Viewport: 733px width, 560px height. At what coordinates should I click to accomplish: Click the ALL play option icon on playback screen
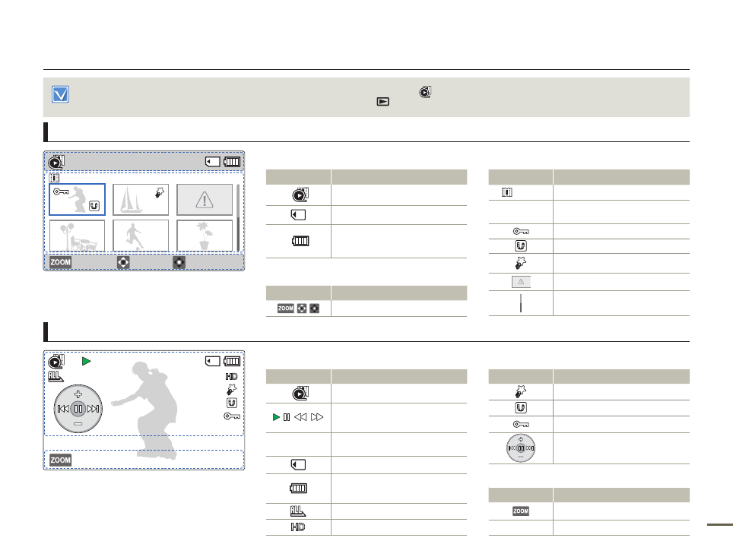(56, 376)
